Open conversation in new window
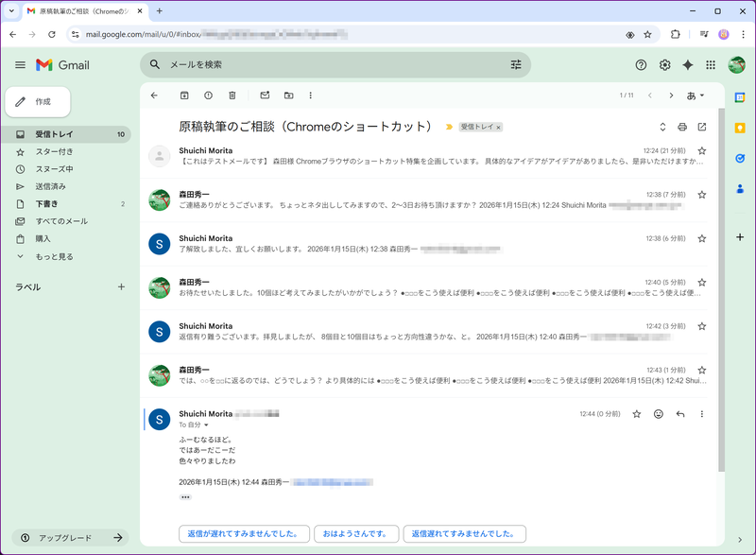Screen dimensions: 756x555 702,127
